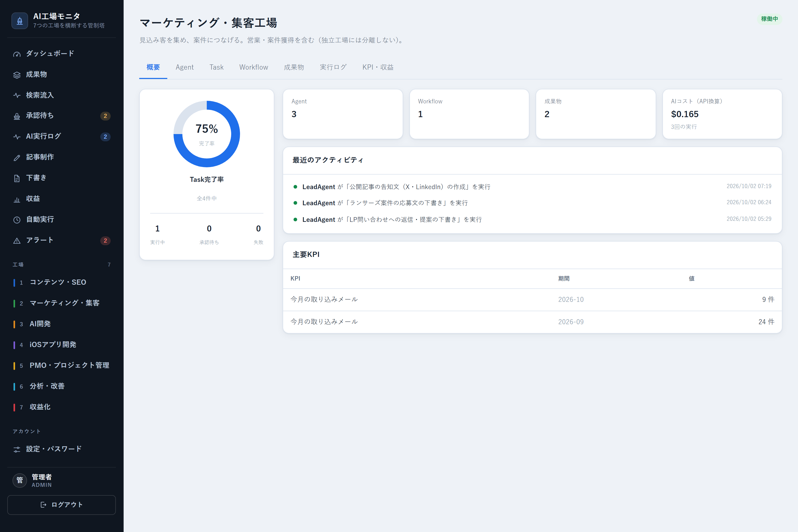The height and width of the screenshot is (532, 798).
Task: Open the ダッシュボード gauge icon
Action: [17, 54]
